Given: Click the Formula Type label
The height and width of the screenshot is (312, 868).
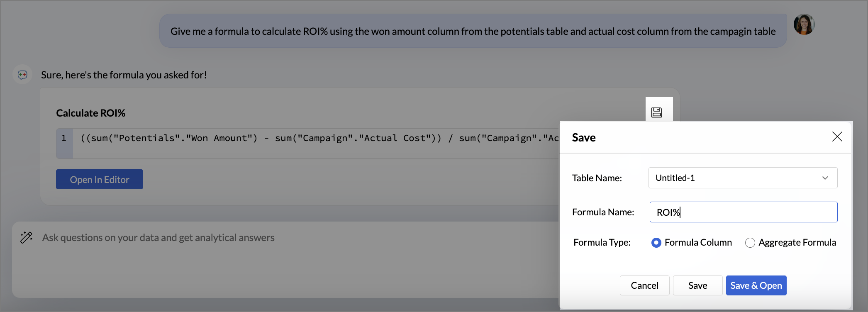Looking at the screenshot, I should pyautogui.click(x=602, y=242).
